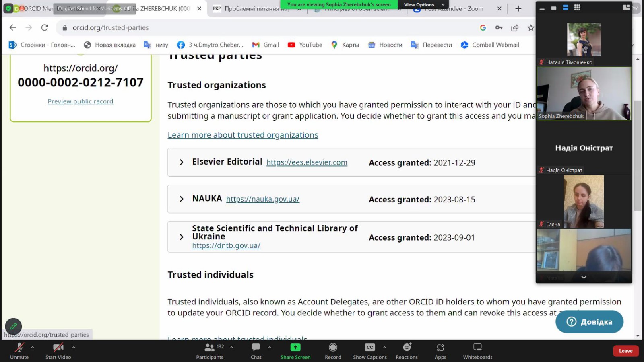Open the Zoom Chat panel
Image resolution: width=644 pixels, height=362 pixels.
click(256, 351)
